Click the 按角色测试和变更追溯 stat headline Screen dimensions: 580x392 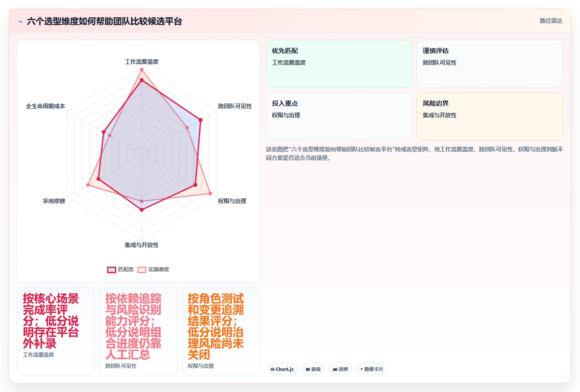coord(216,326)
